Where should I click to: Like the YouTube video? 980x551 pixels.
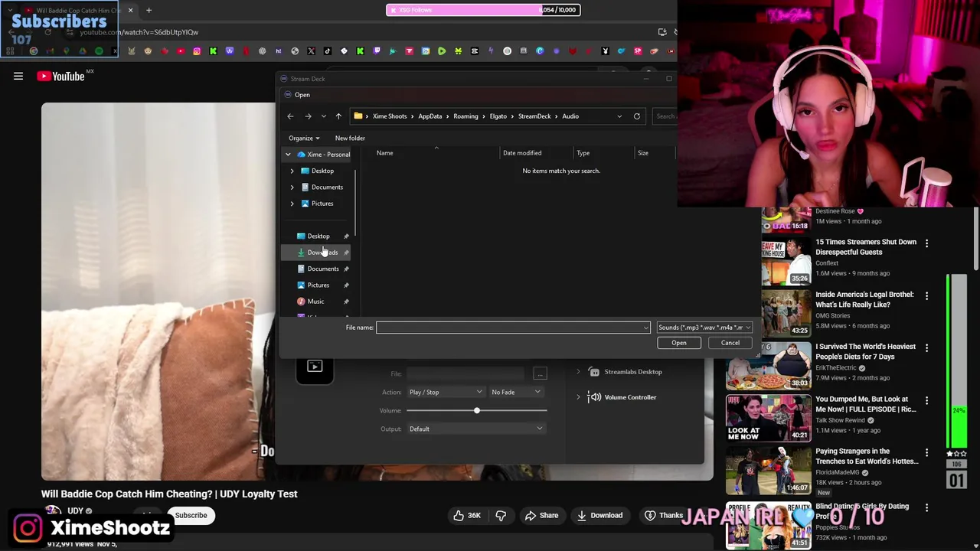tap(466, 516)
